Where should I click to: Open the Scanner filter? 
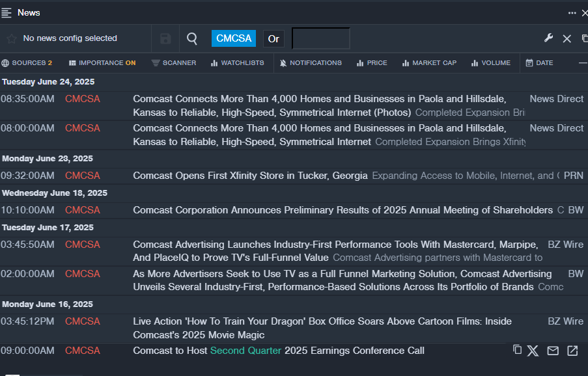tap(174, 63)
